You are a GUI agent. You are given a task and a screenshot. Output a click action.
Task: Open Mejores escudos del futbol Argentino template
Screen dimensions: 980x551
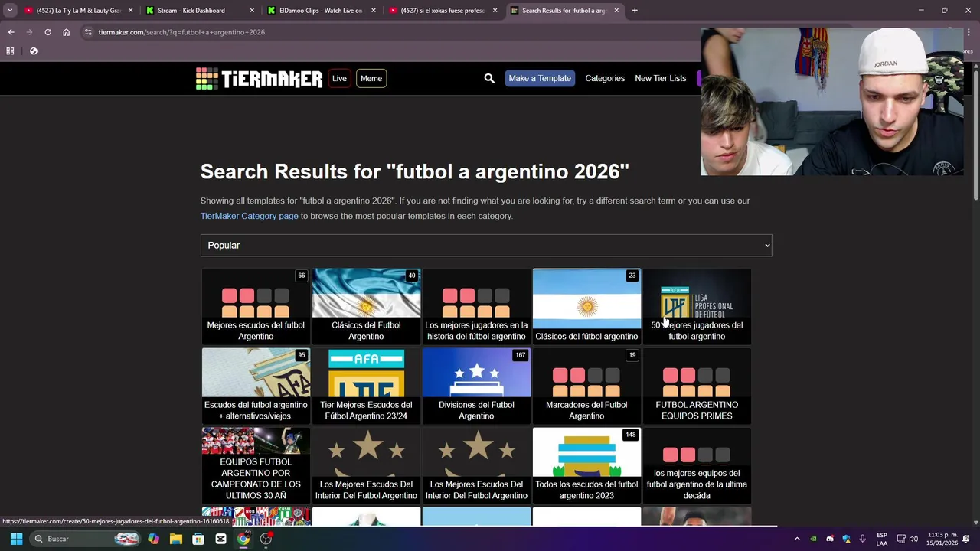coord(256,305)
